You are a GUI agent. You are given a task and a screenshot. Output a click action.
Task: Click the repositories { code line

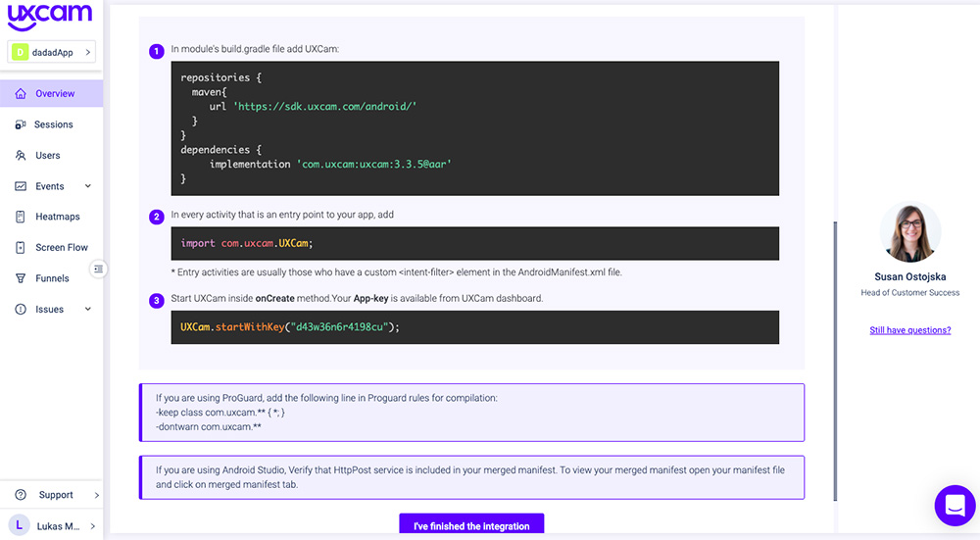coord(220,77)
